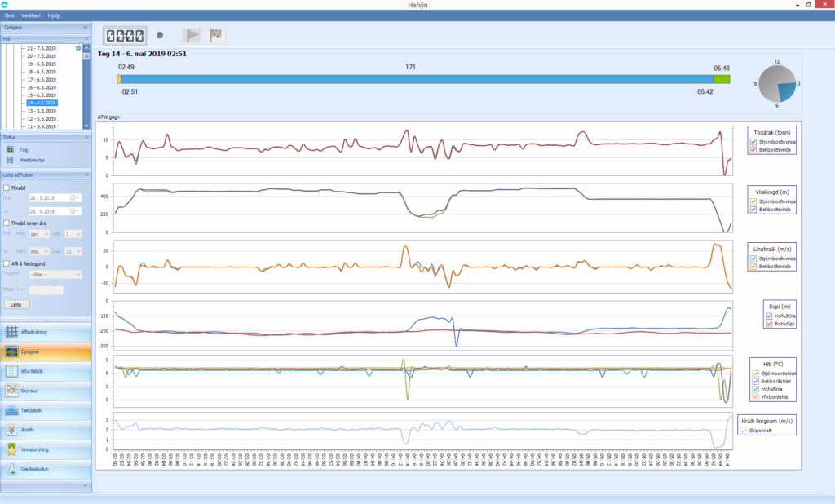
Task: Toggle Stjórnborðsvinda in Togátak legend
Action: click(x=753, y=142)
